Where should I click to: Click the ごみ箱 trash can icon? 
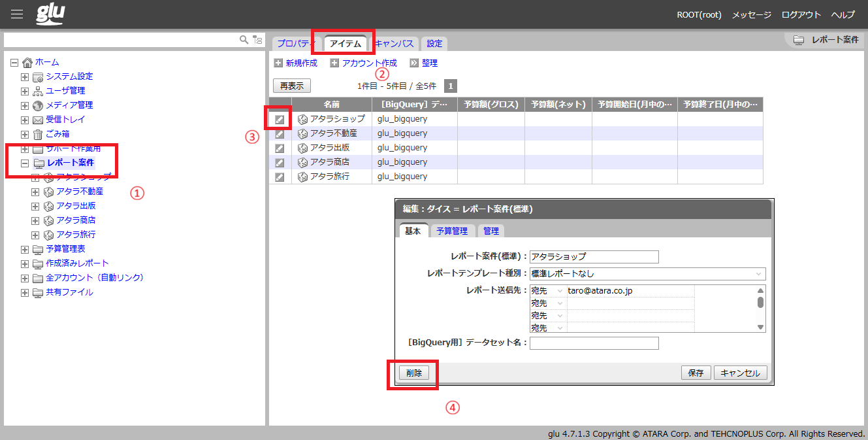click(x=38, y=134)
